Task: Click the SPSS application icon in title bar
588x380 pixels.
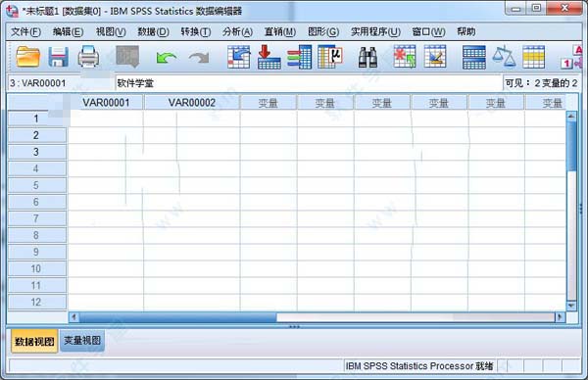Action: (x=13, y=11)
